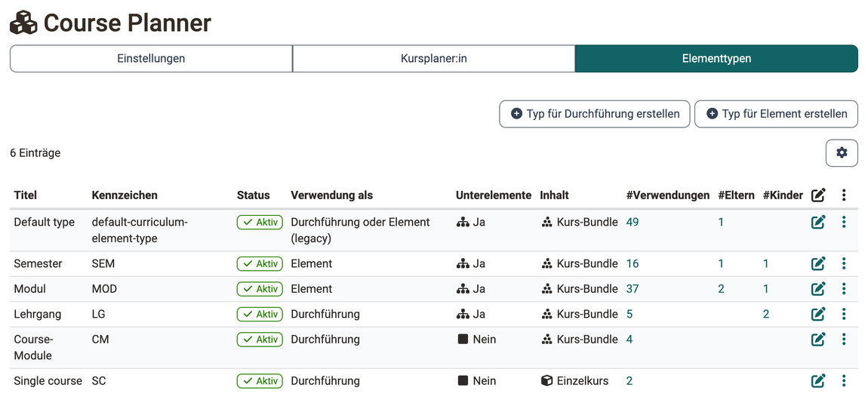868x412 pixels.
Task: Sort by #Verwendungen column header
Action: (668, 195)
